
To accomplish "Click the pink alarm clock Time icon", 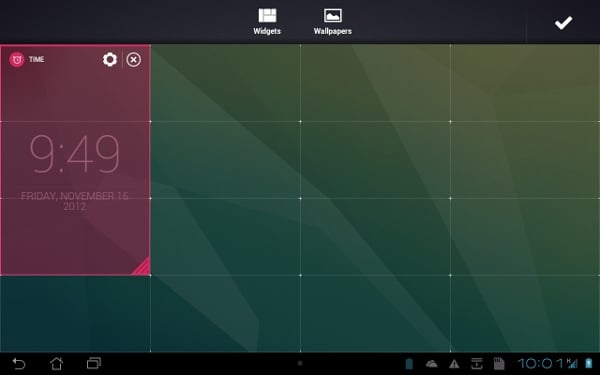I will coord(16,59).
